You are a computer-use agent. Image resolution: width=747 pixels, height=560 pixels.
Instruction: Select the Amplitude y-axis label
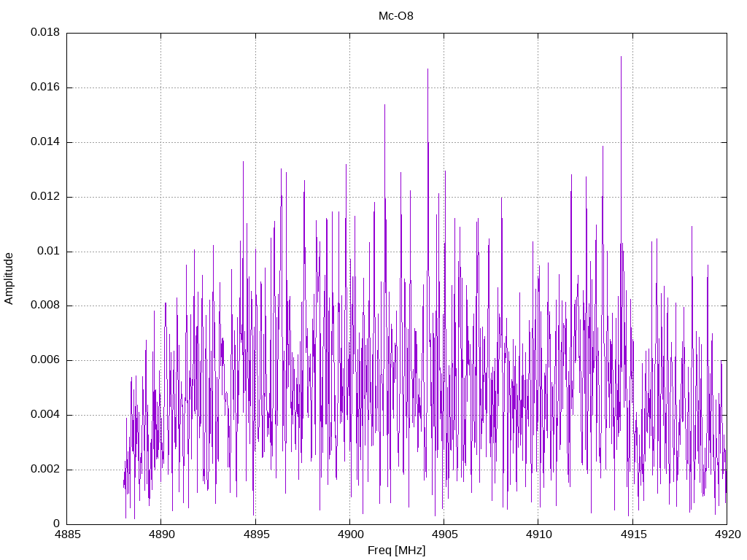click(x=9, y=279)
